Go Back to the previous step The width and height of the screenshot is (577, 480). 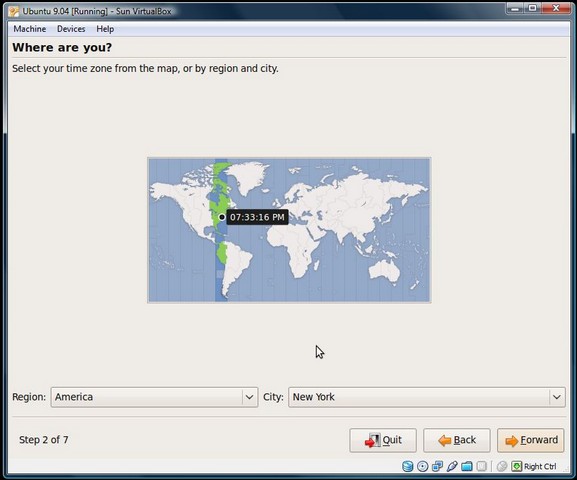click(x=457, y=440)
